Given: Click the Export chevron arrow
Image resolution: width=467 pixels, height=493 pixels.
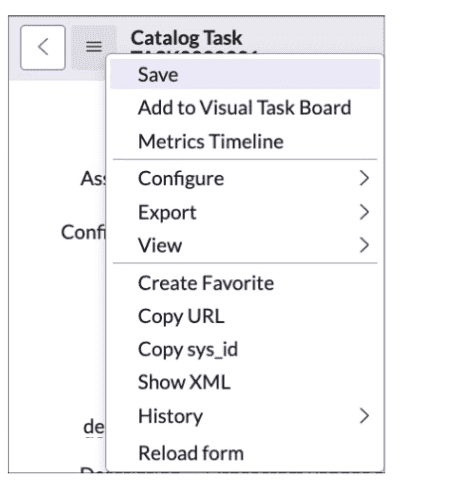Looking at the screenshot, I should tap(364, 212).
